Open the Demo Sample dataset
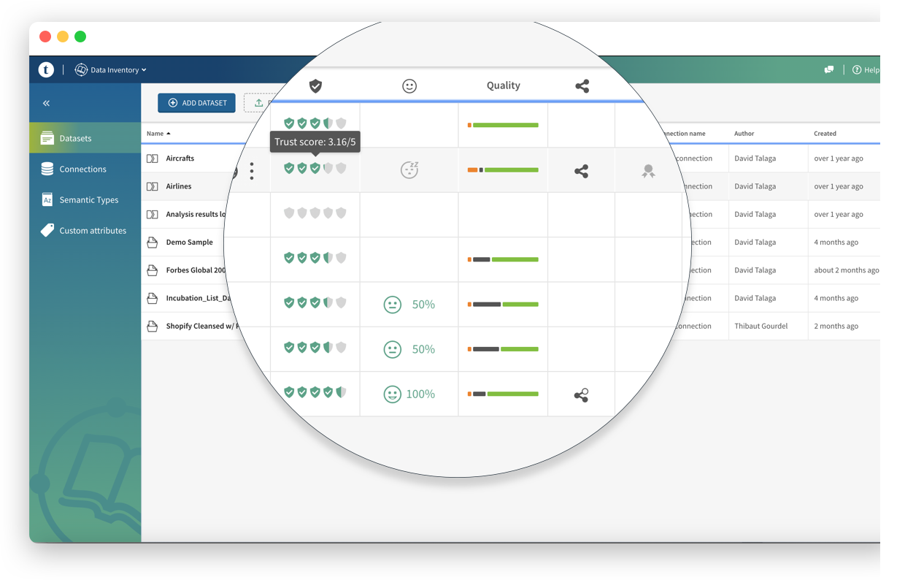924x580 pixels. pos(189,243)
